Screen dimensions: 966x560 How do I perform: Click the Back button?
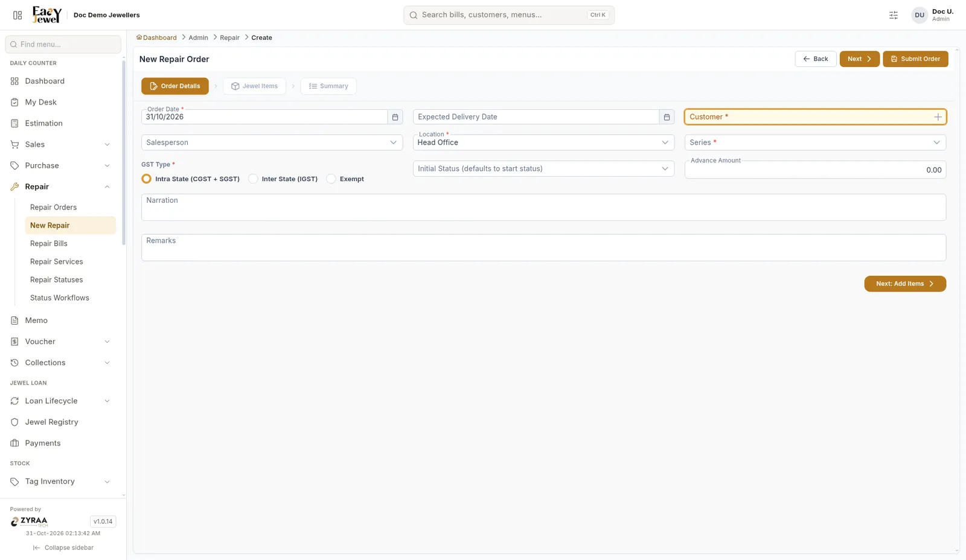coord(816,59)
